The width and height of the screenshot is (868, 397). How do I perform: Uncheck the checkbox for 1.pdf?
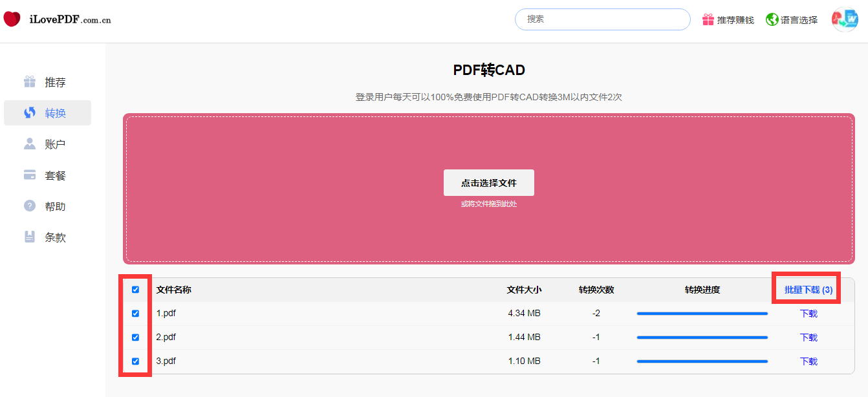click(x=135, y=313)
